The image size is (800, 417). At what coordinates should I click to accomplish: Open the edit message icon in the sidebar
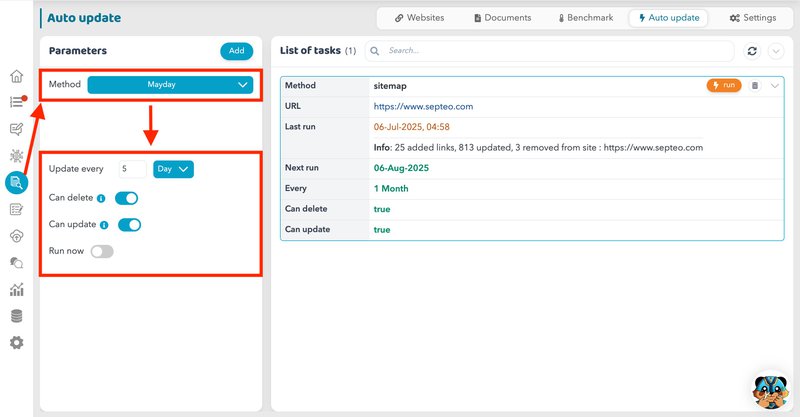[x=16, y=129]
